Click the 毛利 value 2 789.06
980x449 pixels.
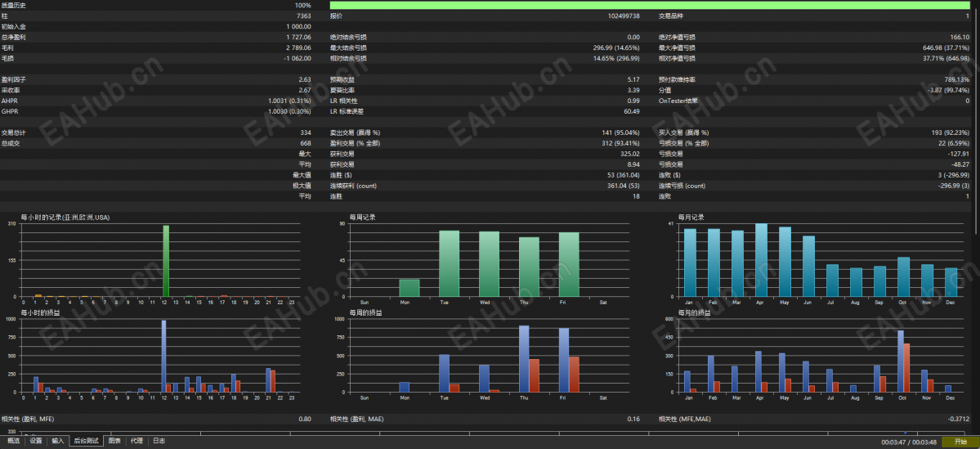coord(299,47)
